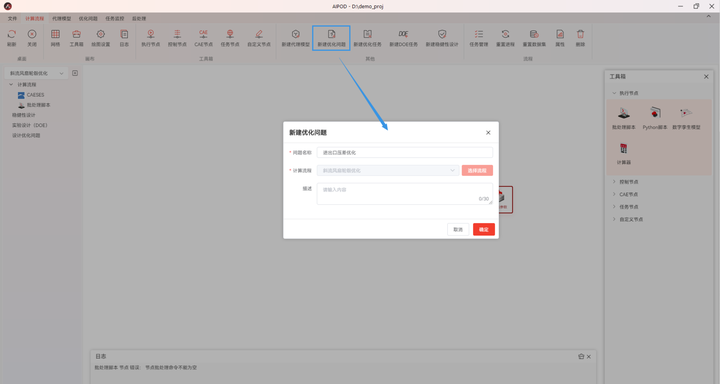Open the 文件 menu
The image size is (720, 384).
[x=12, y=18]
